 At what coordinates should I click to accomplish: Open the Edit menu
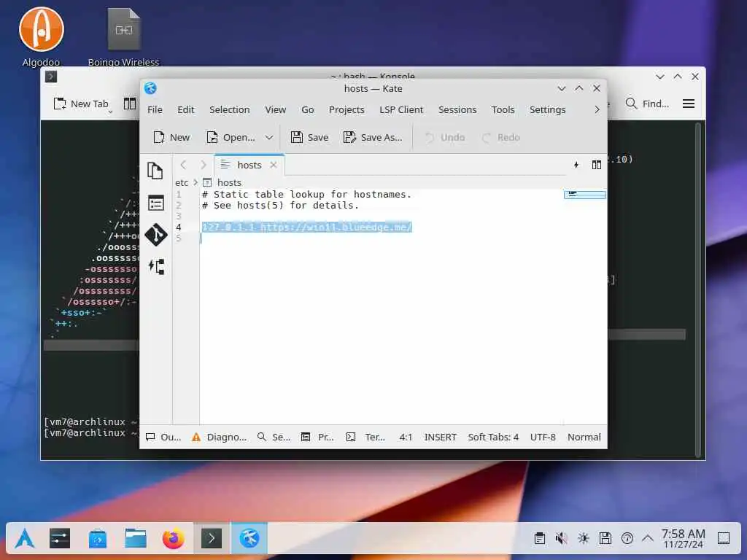[x=186, y=109]
